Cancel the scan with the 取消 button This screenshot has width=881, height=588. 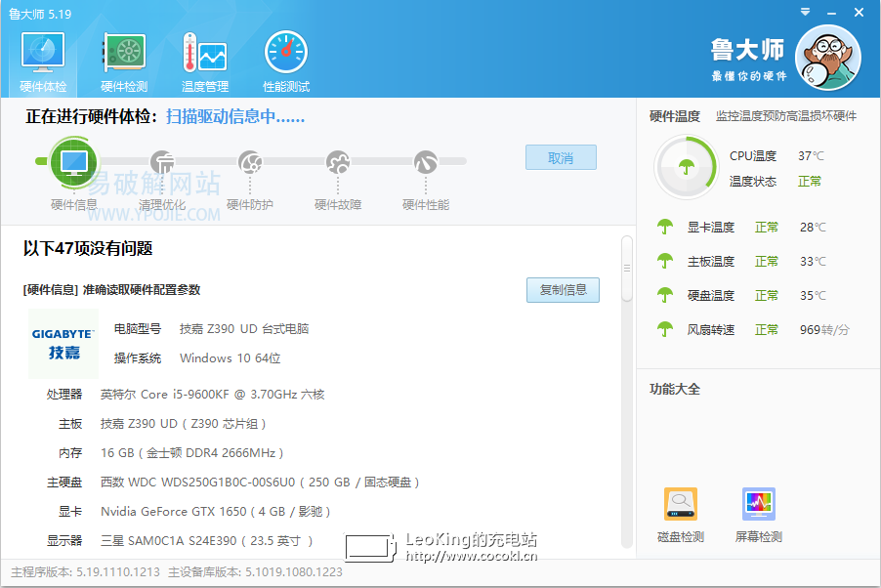click(x=561, y=157)
